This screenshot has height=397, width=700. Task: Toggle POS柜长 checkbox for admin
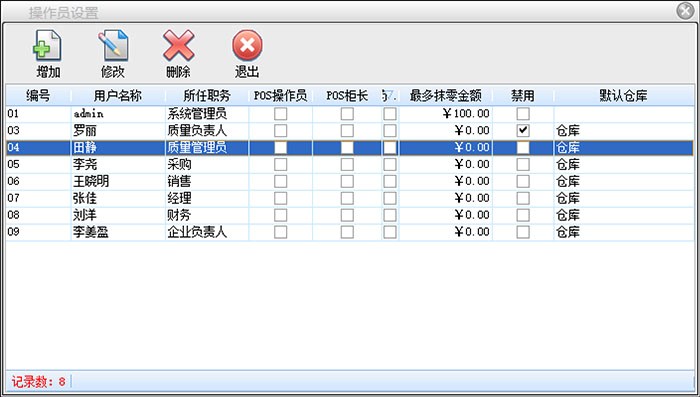347,114
